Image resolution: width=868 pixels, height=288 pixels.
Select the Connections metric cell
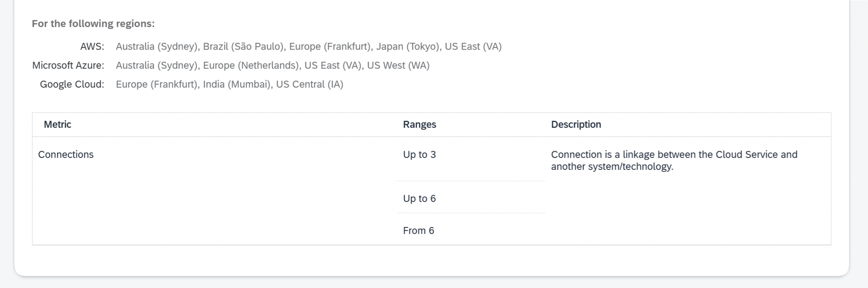coord(66,155)
